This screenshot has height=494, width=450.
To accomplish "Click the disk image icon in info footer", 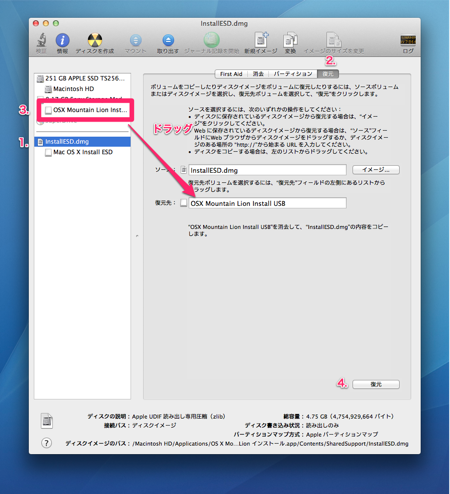I will pyautogui.click(x=47, y=420).
